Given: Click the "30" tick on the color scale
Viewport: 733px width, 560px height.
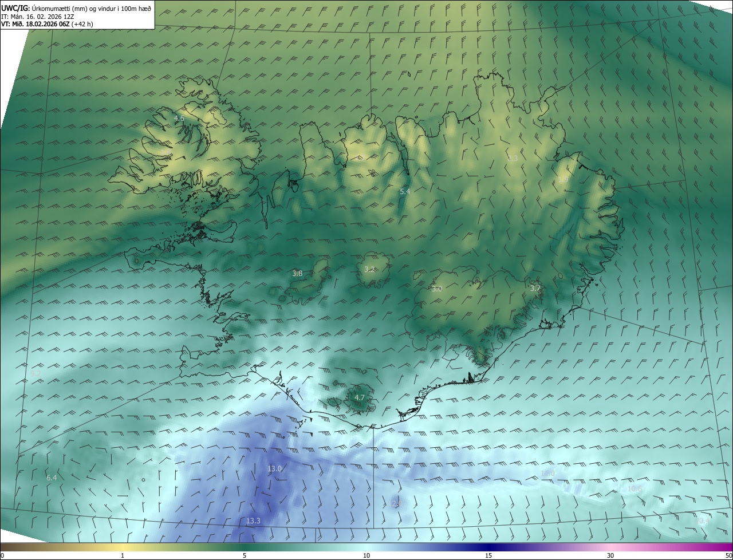Looking at the screenshot, I should click(x=610, y=555).
